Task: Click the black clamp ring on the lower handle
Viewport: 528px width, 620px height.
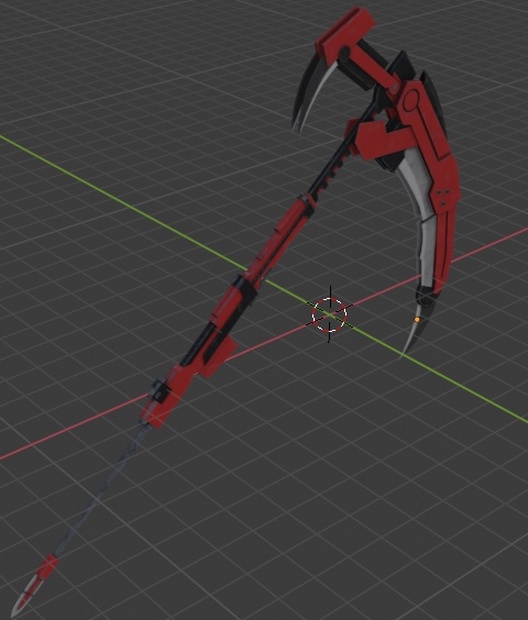Action: click(159, 391)
